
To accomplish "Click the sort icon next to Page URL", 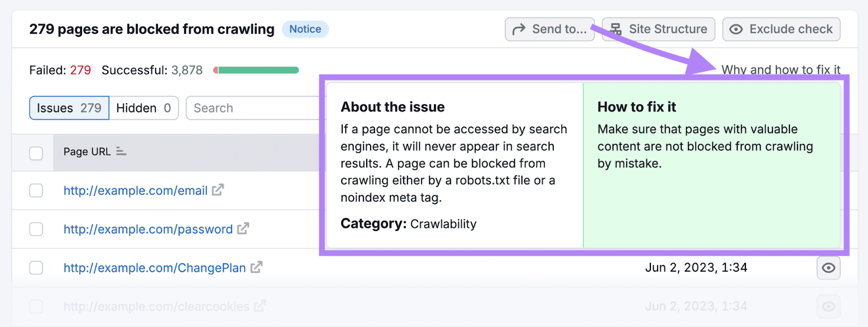I will [120, 152].
